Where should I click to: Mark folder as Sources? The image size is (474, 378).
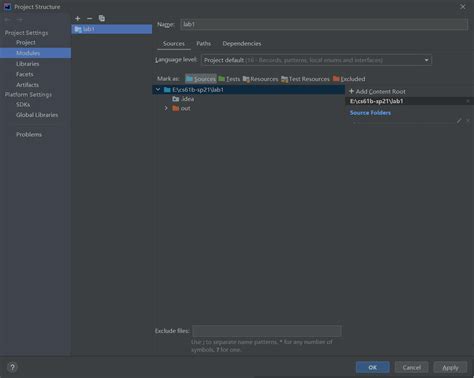[201, 79]
